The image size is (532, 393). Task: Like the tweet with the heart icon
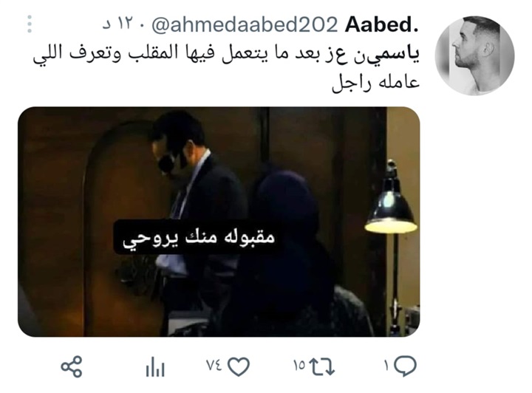(239, 366)
